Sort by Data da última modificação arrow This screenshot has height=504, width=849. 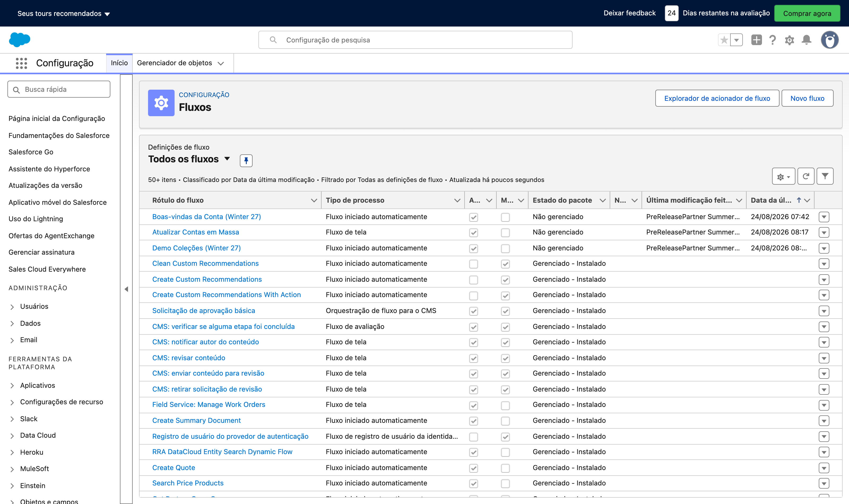(x=799, y=200)
